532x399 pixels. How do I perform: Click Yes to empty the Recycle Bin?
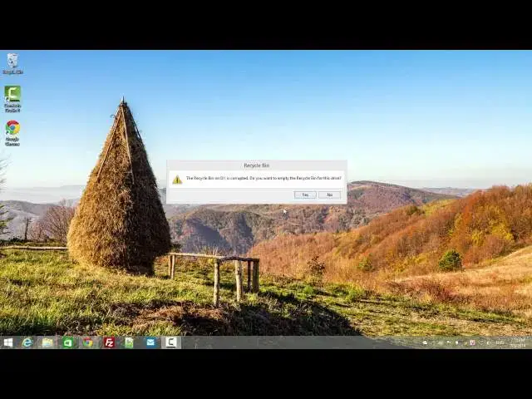coord(305,195)
